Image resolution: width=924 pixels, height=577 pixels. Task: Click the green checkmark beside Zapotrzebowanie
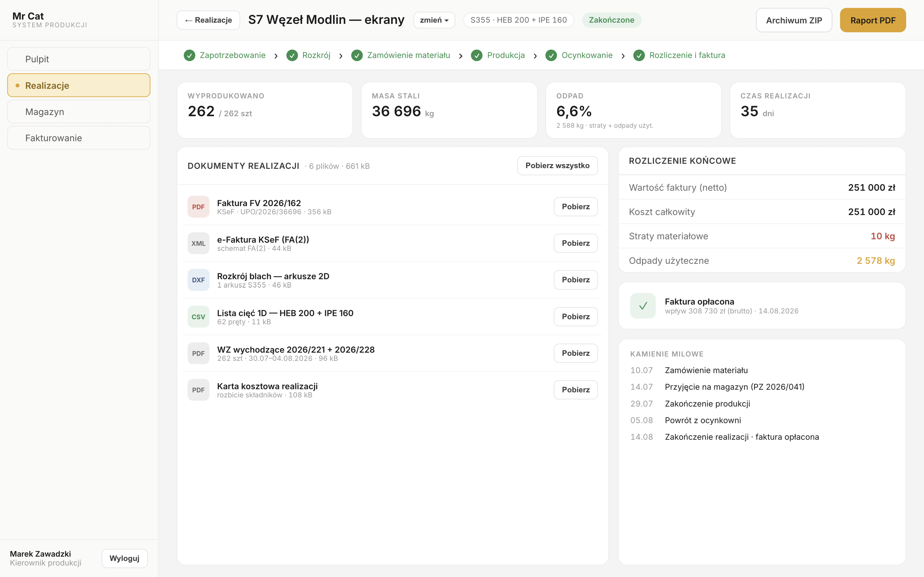(x=189, y=55)
